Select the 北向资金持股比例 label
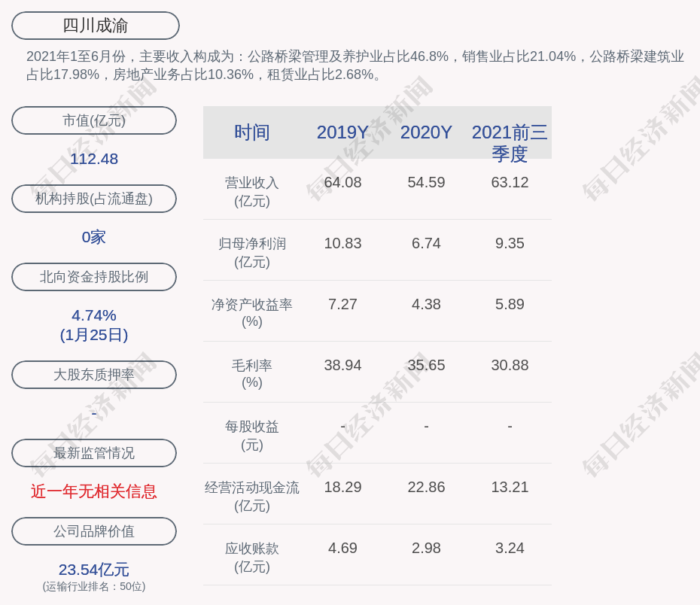 94,277
